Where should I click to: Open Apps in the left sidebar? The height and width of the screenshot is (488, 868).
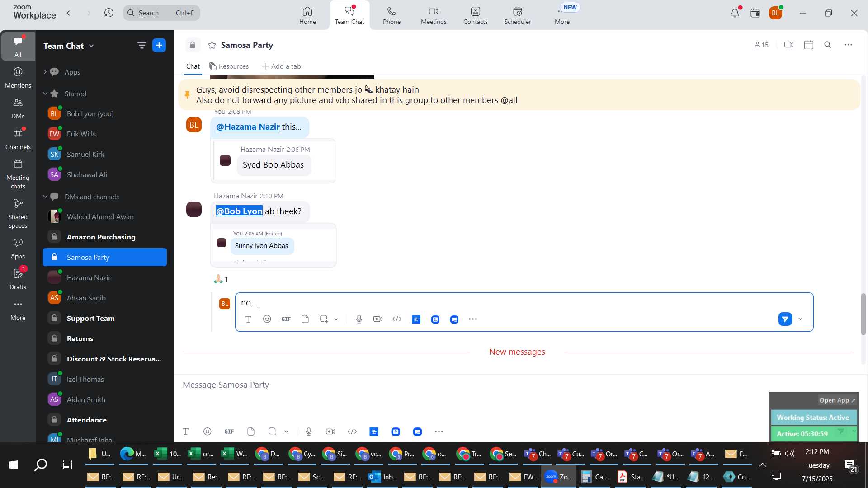point(18,249)
